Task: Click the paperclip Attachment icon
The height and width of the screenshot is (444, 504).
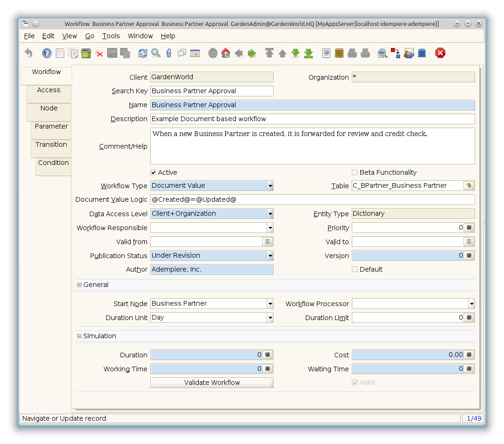Action: coord(169,53)
